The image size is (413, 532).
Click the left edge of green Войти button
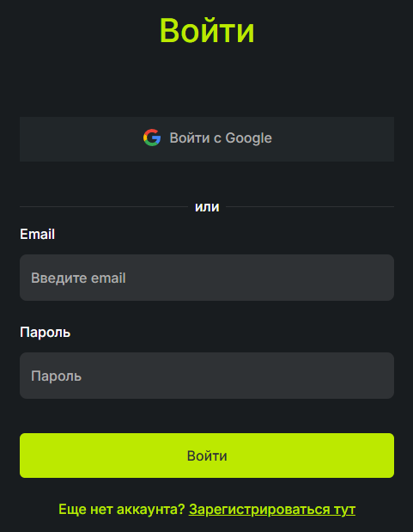click(27, 456)
